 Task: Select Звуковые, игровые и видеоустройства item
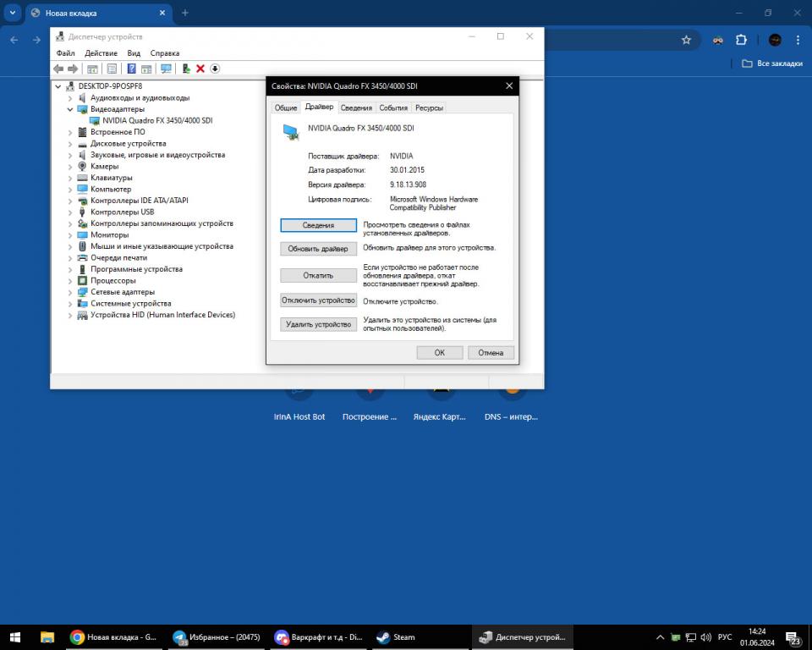tap(158, 155)
